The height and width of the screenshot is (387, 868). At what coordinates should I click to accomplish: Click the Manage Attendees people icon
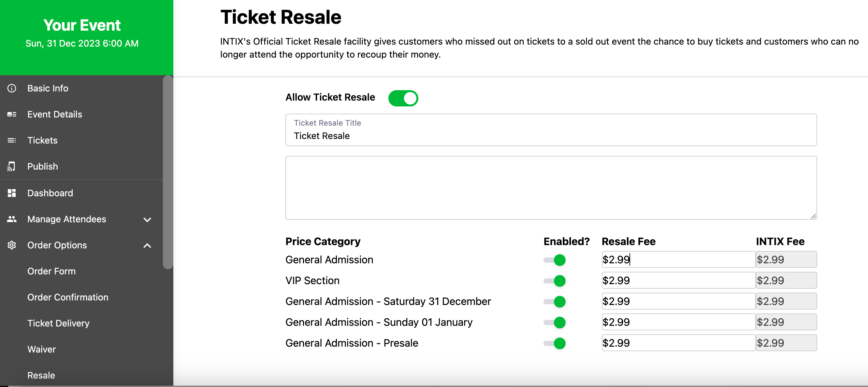click(12, 219)
